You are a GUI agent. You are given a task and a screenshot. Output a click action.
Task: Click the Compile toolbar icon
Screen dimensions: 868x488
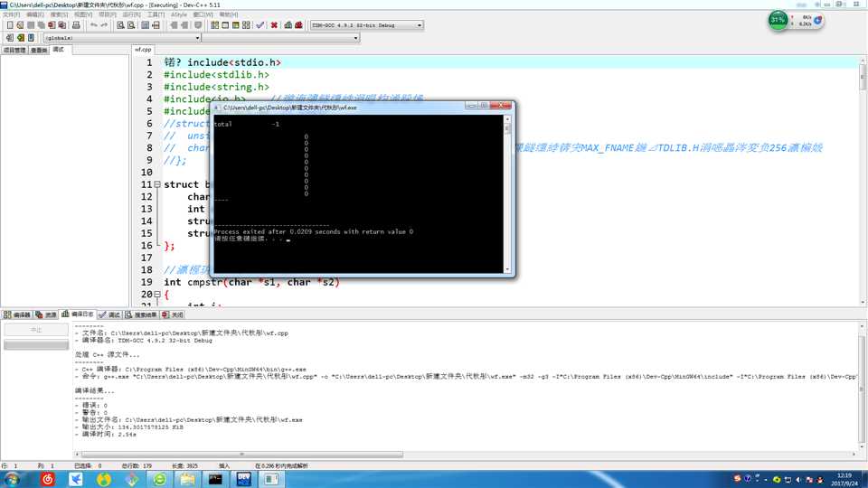click(x=215, y=25)
